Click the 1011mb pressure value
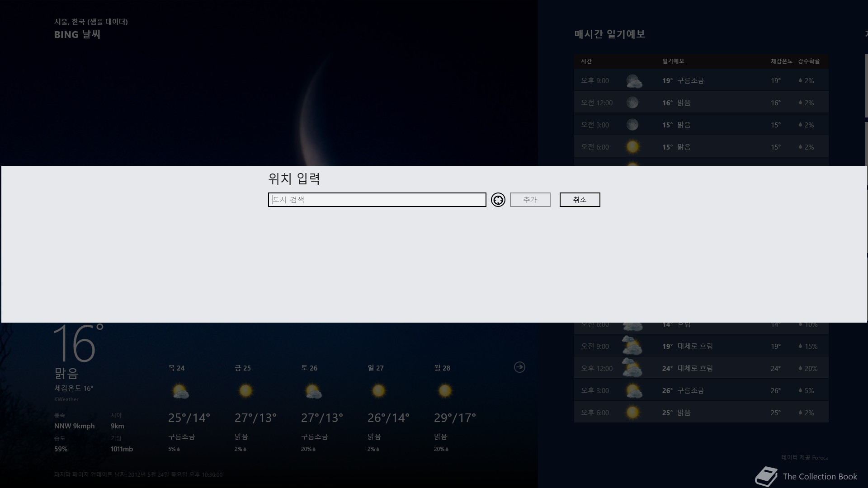 [x=122, y=449]
